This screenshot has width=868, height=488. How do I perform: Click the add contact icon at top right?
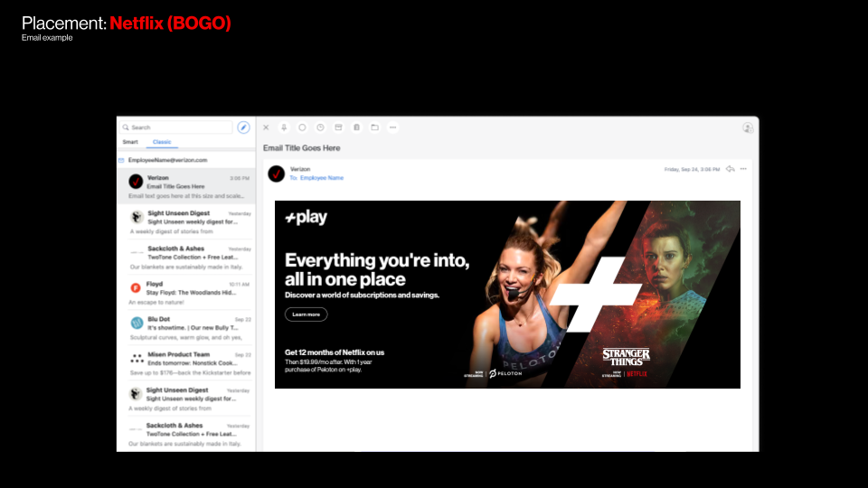748,127
